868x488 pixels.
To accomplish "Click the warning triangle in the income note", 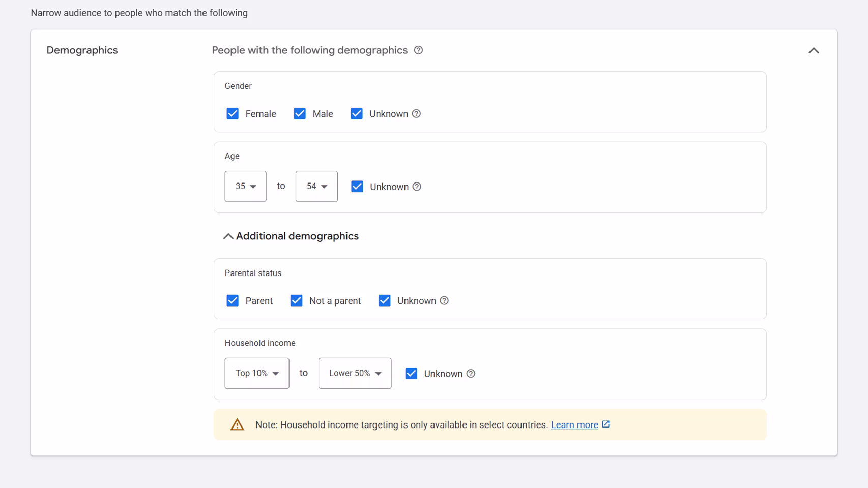I will pos(237,424).
